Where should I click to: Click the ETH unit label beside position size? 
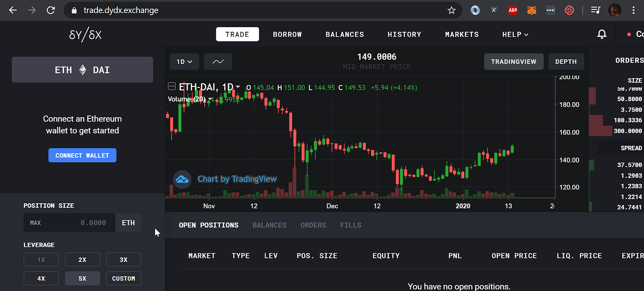(x=128, y=223)
